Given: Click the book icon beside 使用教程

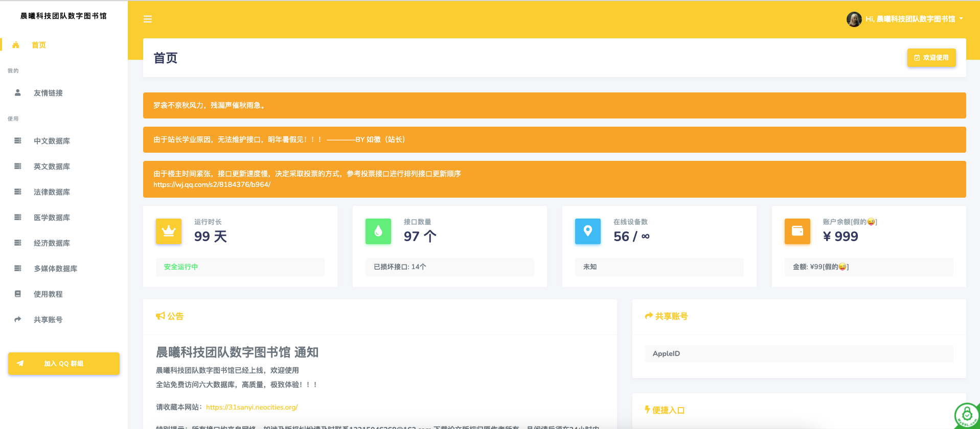Looking at the screenshot, I should coord(18,294).
